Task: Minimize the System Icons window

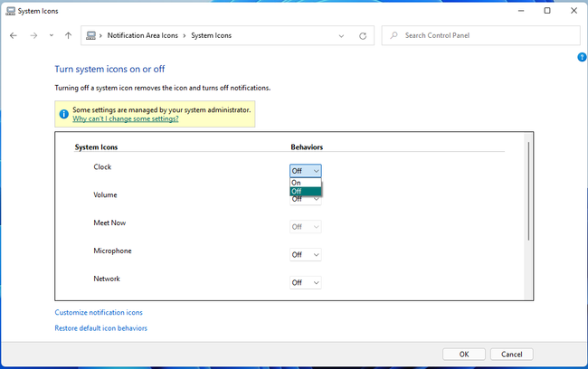Action: point(521,11)
